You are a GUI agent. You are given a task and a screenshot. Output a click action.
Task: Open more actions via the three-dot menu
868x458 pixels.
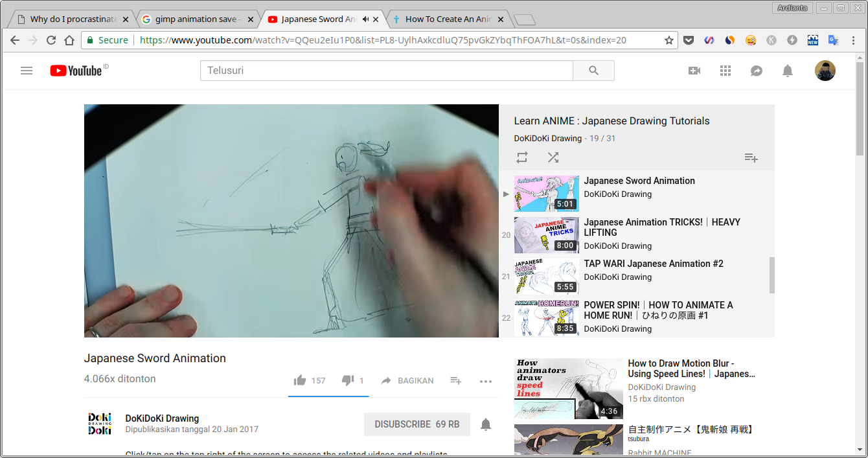pos(486,382)
